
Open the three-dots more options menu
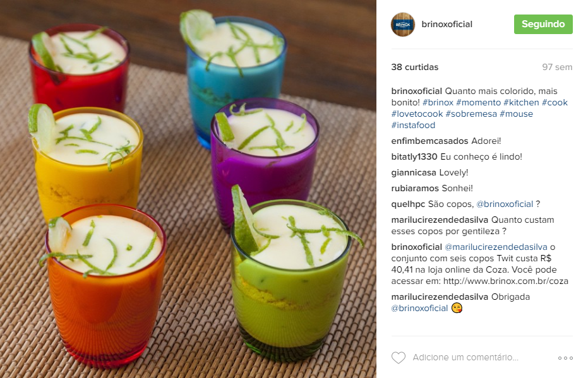click(x=565, y=358)
